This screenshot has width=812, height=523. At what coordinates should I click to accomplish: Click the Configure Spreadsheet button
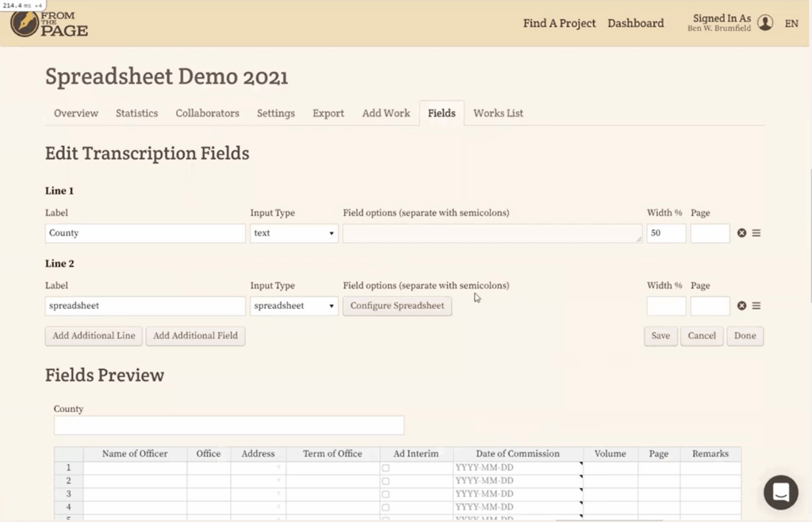397,306
